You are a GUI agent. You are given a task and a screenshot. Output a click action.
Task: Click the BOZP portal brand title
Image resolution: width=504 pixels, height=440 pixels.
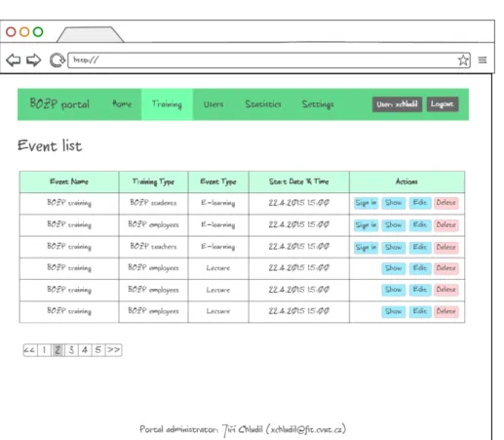(59, 104)
